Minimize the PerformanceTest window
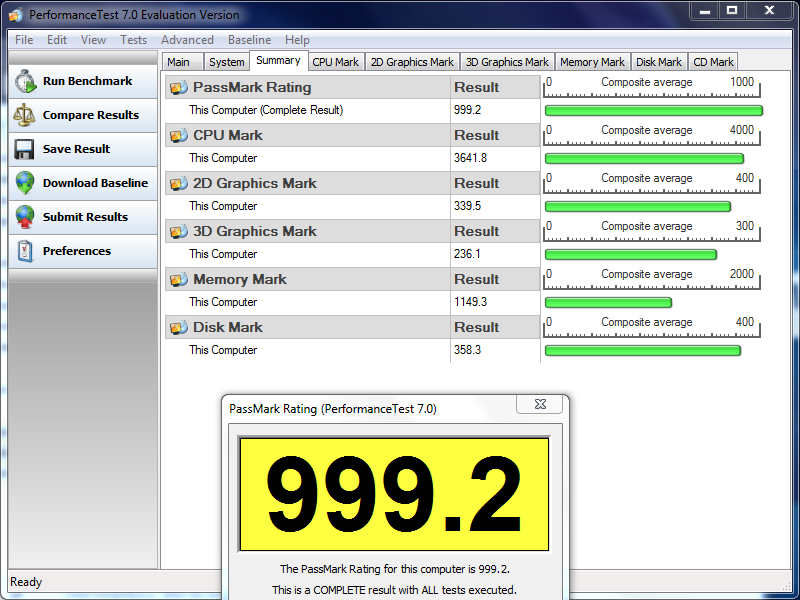This screenshot has height=600, width=800. (x=705, y=11)
